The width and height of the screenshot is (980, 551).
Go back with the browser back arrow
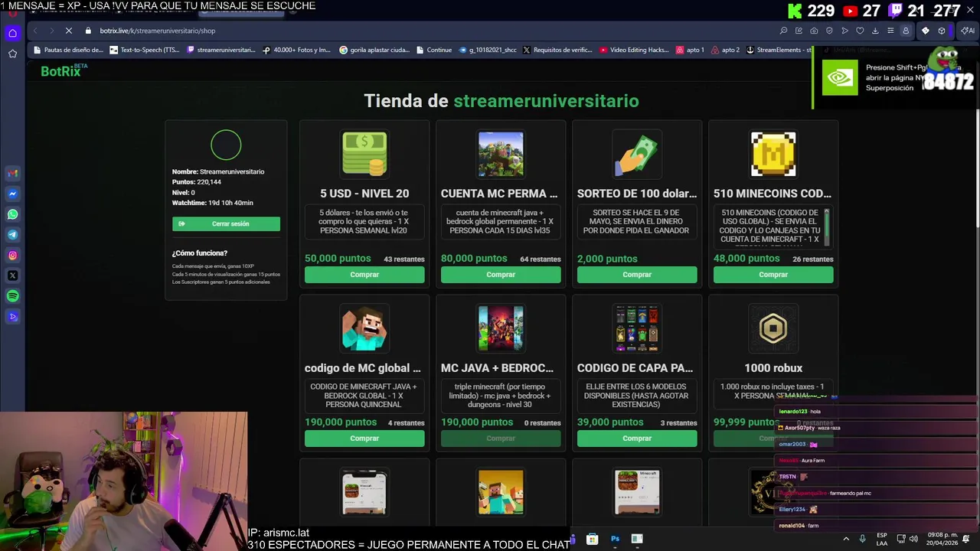tap(35, 31)
